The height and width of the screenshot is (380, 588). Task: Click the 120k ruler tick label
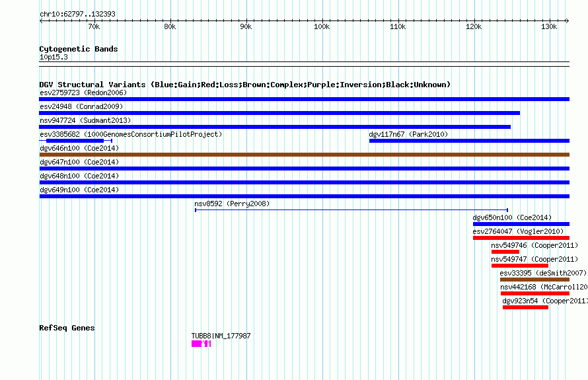[474, 26]
